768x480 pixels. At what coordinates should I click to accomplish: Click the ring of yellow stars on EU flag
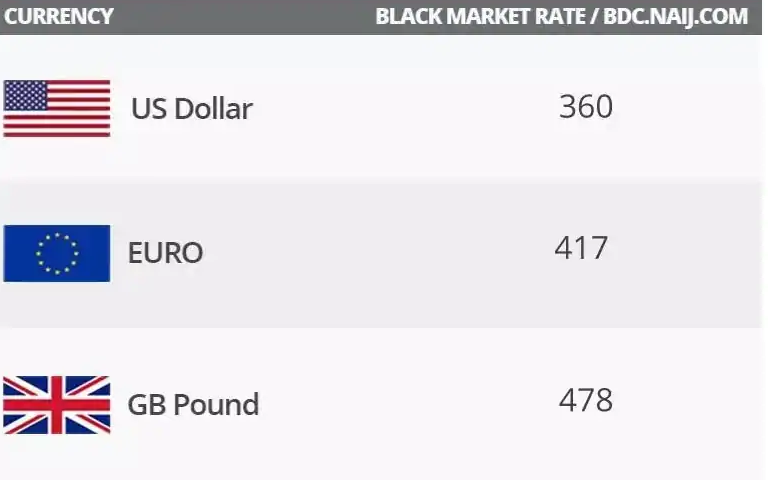pos(57,253)
